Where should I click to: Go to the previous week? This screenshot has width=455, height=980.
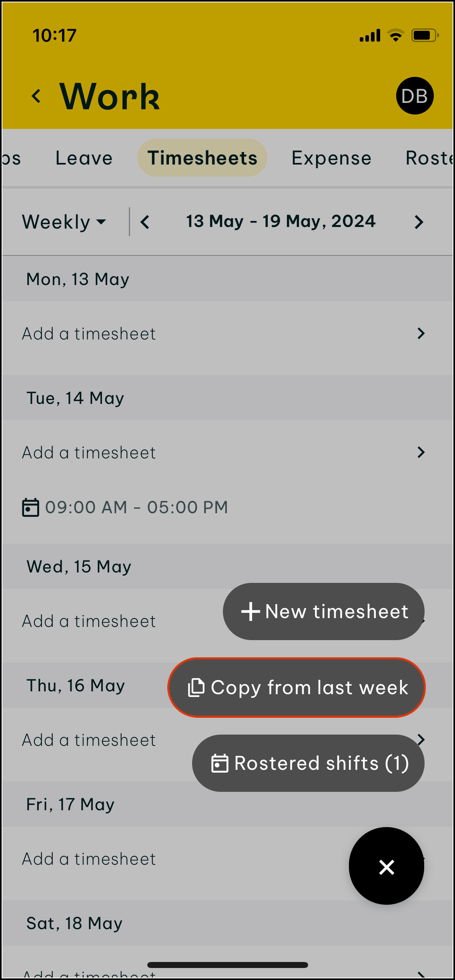click(145, 222)
